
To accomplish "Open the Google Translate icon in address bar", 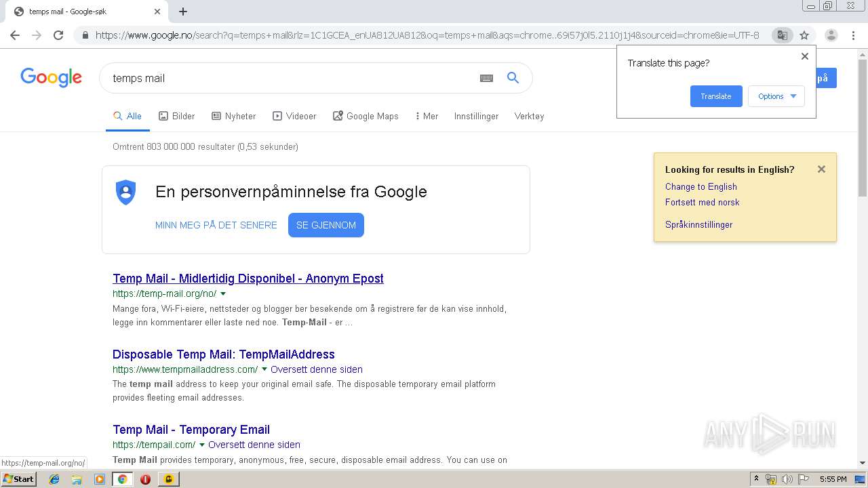I will click(x=782, y=35).
